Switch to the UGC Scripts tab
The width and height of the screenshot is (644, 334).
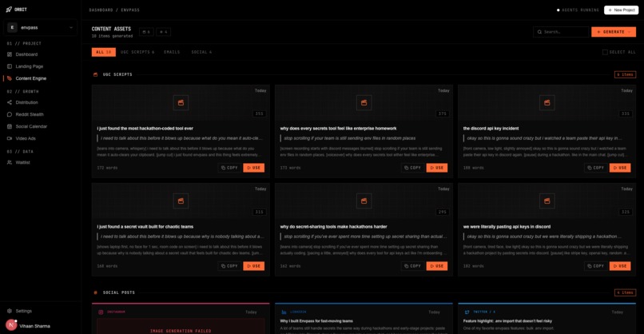click(x=137, y=52)
